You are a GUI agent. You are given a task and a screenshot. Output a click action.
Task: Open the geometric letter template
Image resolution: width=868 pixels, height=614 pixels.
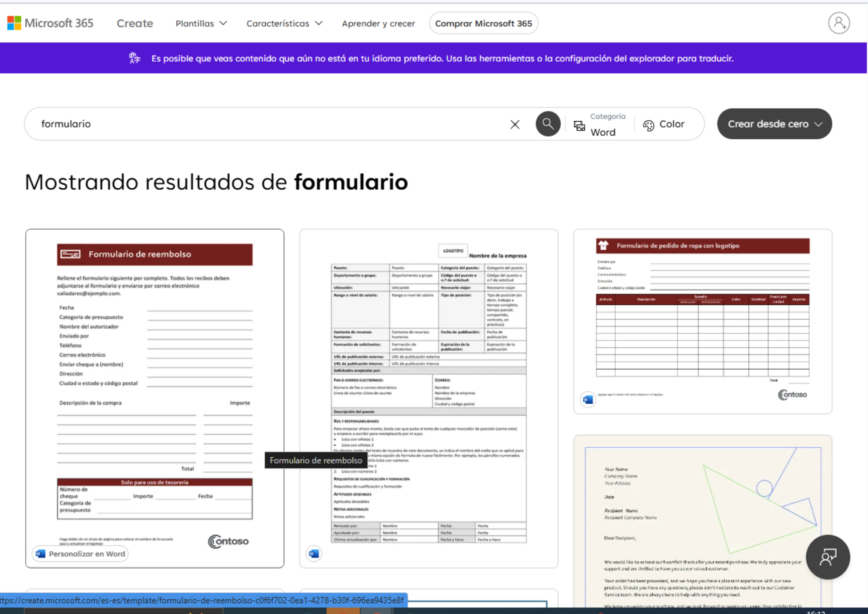(x=703, y=521)
